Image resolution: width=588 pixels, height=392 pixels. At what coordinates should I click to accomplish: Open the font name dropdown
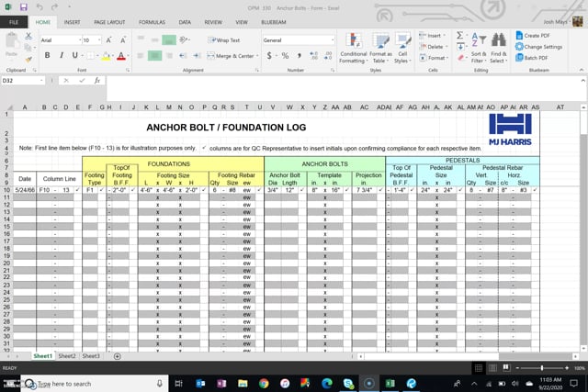pyautogui.click(x=80, y=40)
